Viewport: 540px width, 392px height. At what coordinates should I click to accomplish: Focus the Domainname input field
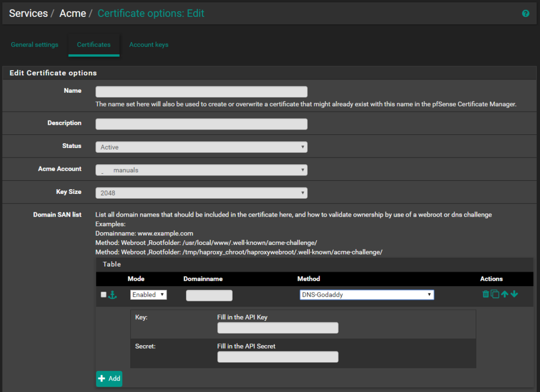209,295
